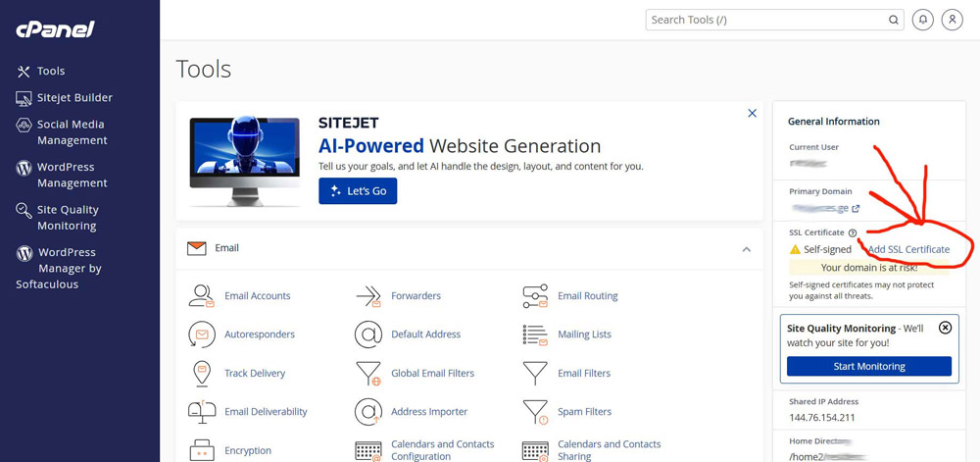The width and height of the screenshot is (980, 462).
Task: Open Calendars and Contacts Sharing link
Action: click(609, 450)
